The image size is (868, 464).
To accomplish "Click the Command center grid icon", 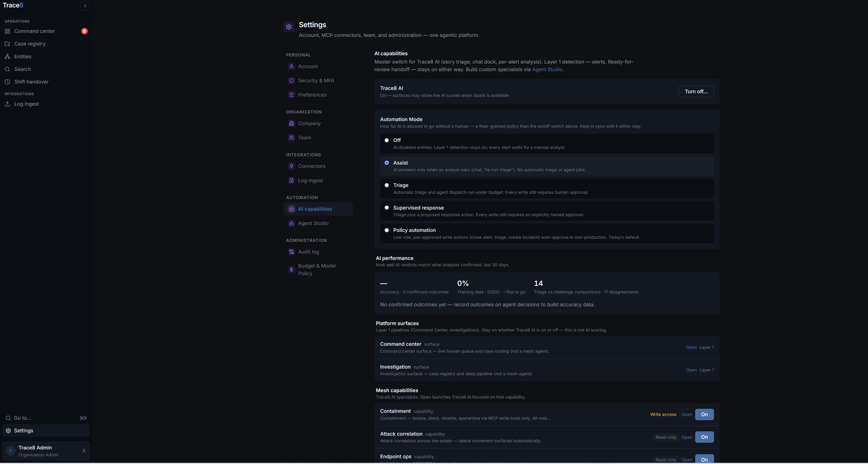I will click(8, 31).
